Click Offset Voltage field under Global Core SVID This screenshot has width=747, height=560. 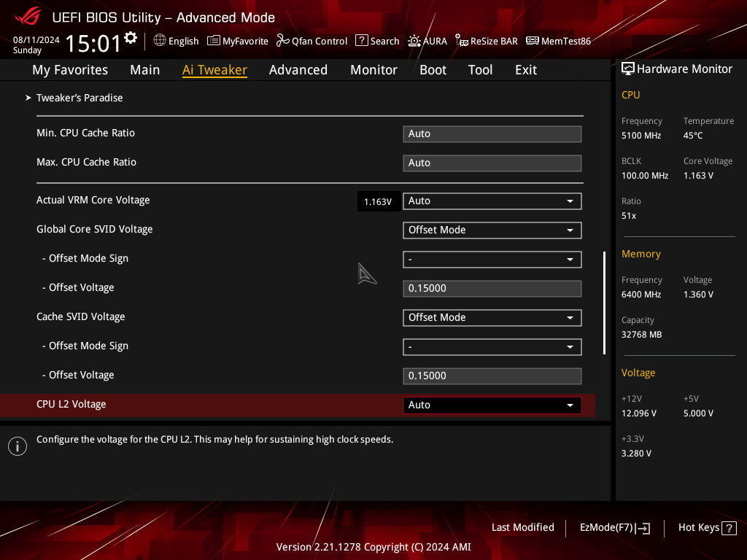click(x=492, y=289)
